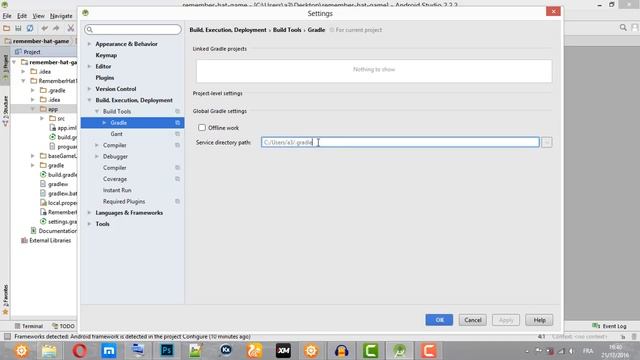Viewport: 640px width, 360px height.
Task: Open the Favorites side tool tab
Action: [x=5, y=299]
